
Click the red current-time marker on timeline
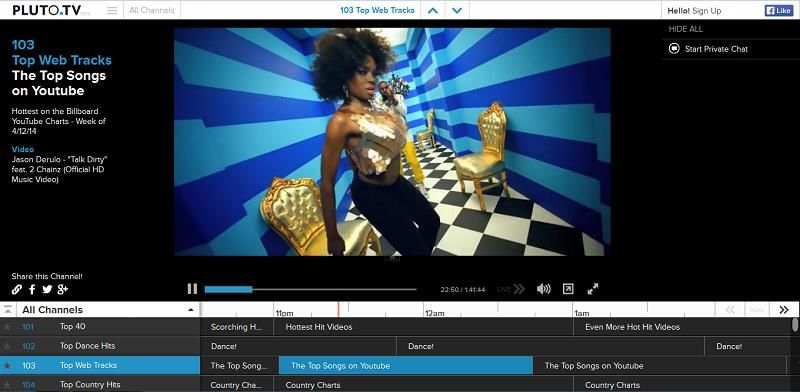338,309
